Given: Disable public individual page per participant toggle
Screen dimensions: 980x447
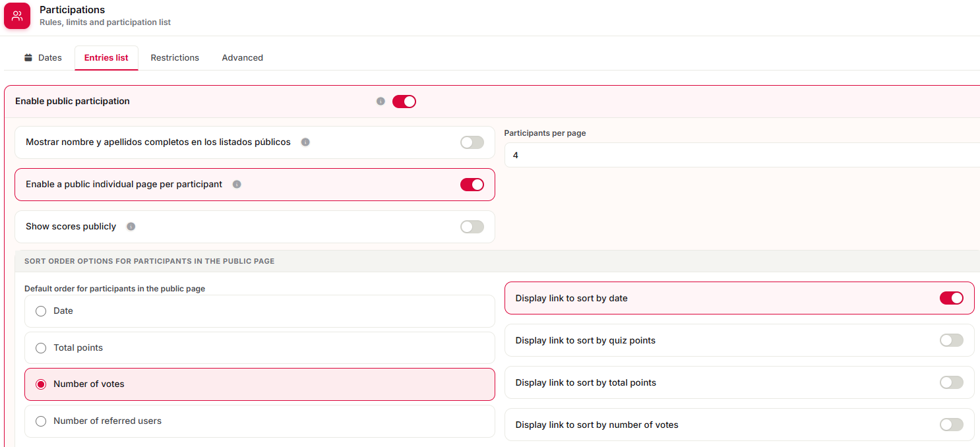Looking at the screenshot, I should (472, 185).
